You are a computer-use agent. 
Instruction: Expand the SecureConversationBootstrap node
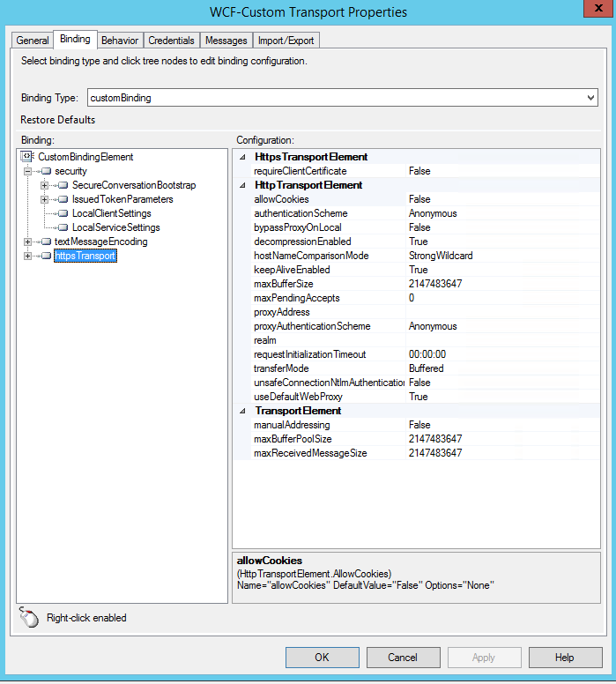(x=44, y=185)
